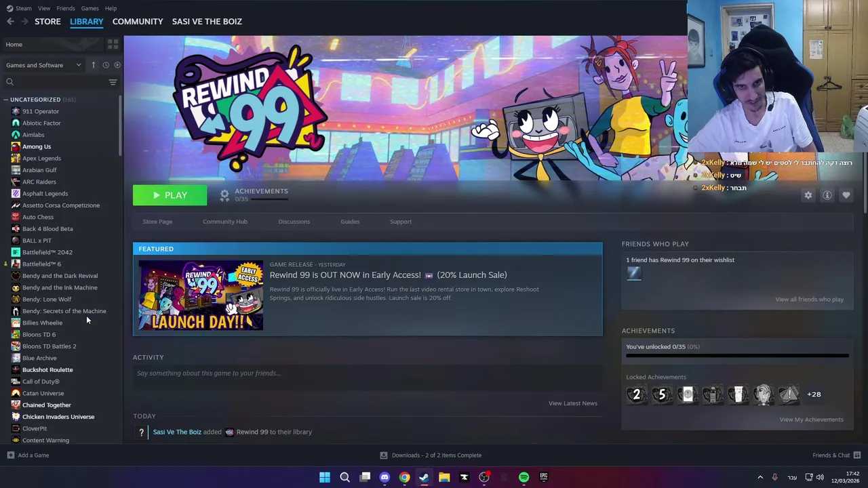This screenshot has width=868, height=488.
Task: Open Spotify from the taskbar
Action: coord(524,477)
